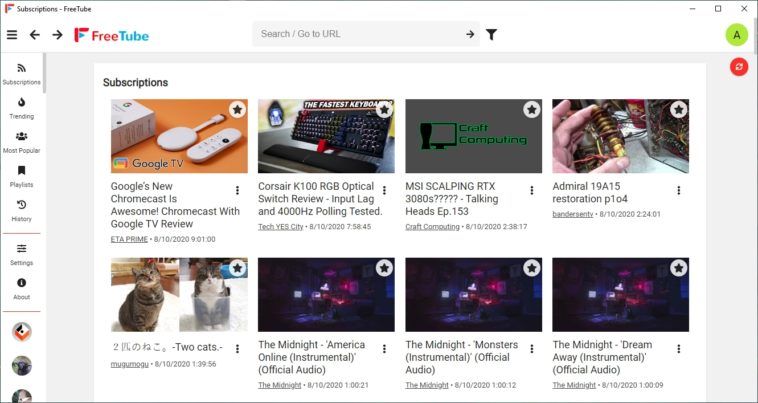Open the bandersentv channel link
The width and height of the screenshot is (758, 403).
(x=573, y=214)
